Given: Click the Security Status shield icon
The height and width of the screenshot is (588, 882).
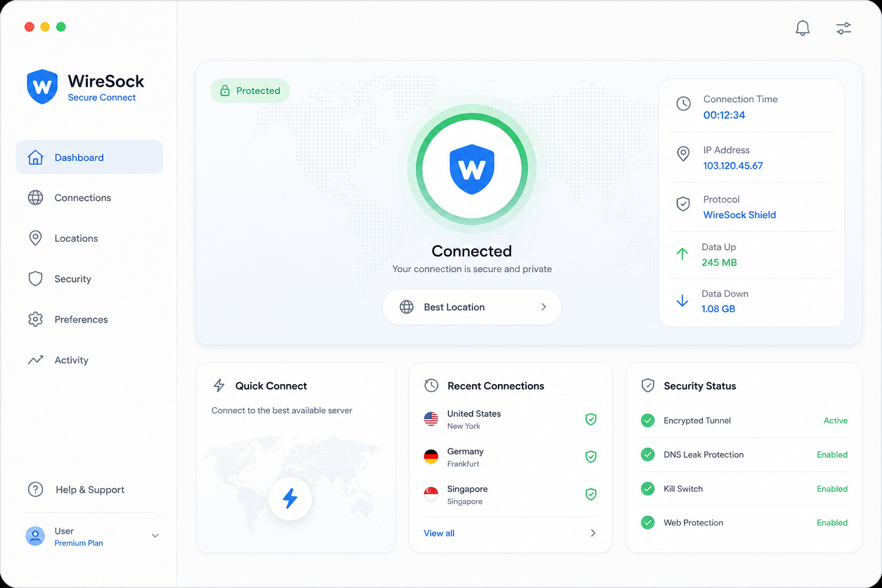Looking at the screenshot, I should [x=648, y=385].
